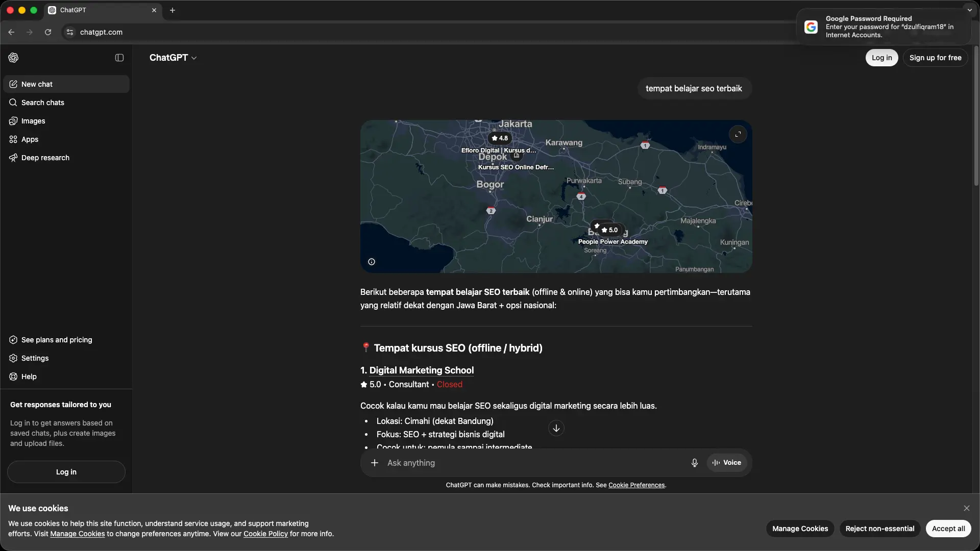
Task: Open Help in sidebar
Action: point(66,377)
